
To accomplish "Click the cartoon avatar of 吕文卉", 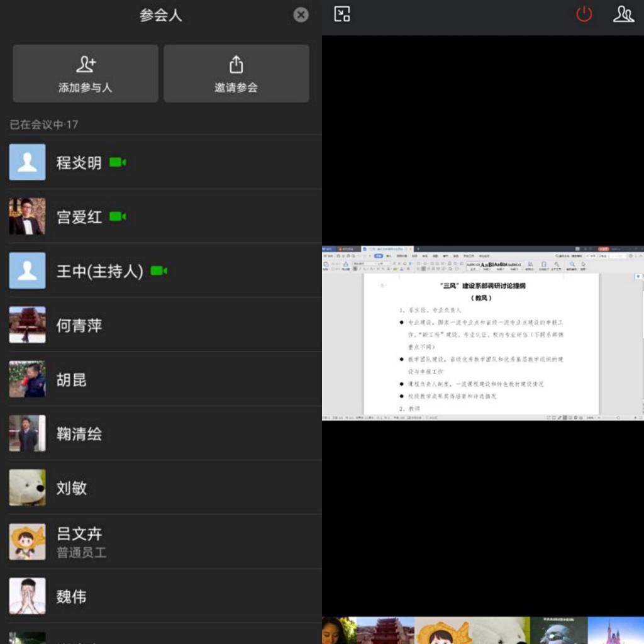I will click(x=27, y=541).
